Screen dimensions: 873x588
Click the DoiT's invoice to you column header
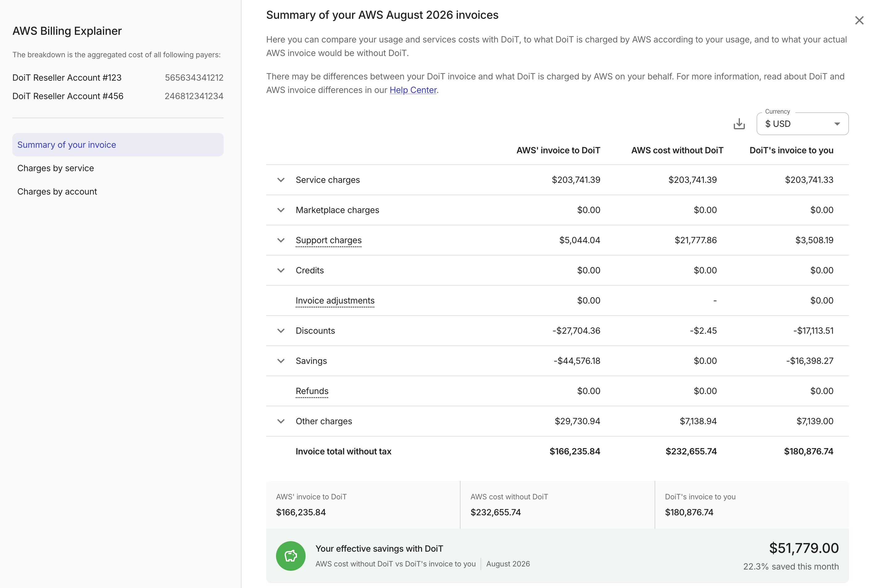tap(791, 150)
